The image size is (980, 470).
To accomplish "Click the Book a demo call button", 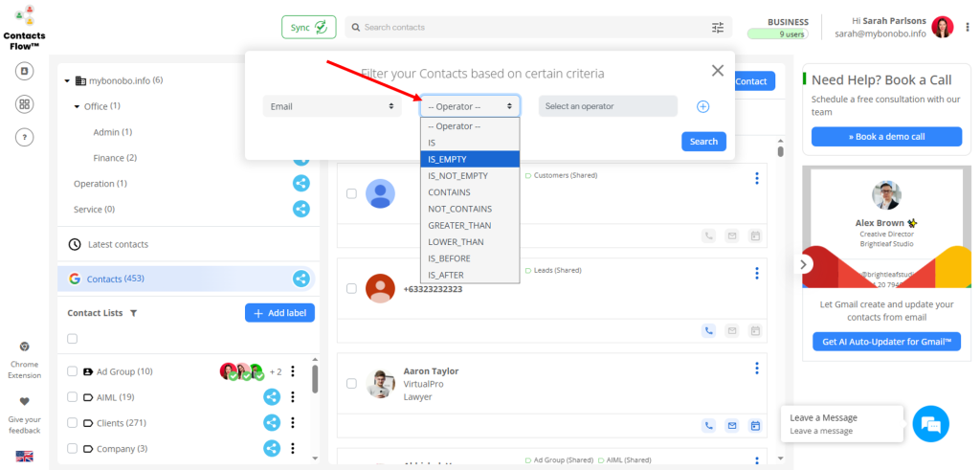I will pyautogui.click(x=885, y=137).
